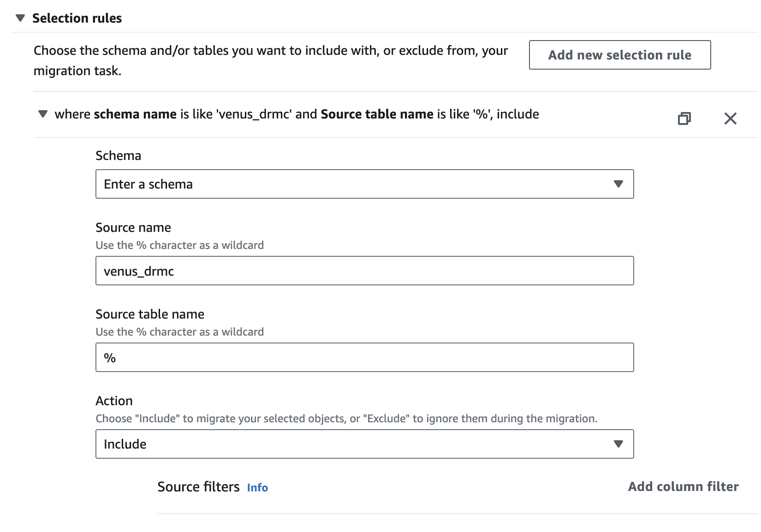Click the Action dropdown arrow icon
Screen dimensions: 761x532
[618, 444]
